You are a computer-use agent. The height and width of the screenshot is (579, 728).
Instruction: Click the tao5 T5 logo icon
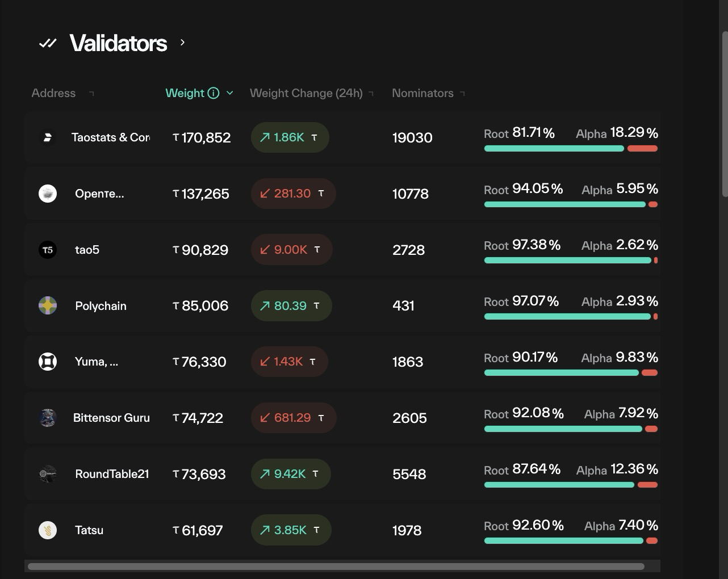tap(48, 250)
